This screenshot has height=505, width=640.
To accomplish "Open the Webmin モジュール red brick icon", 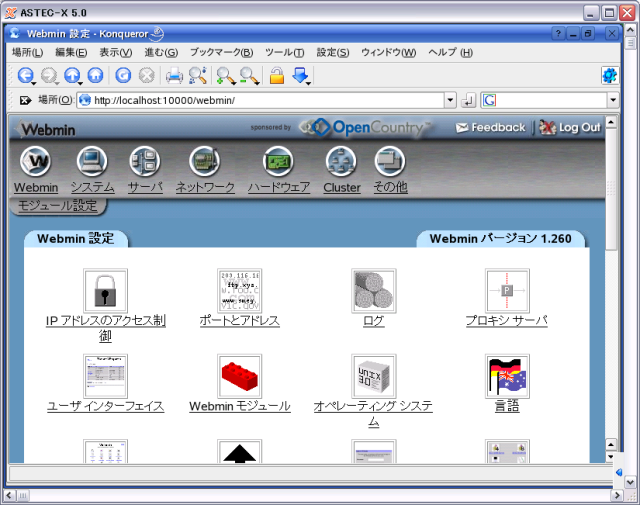I will (x=240, y=376).
